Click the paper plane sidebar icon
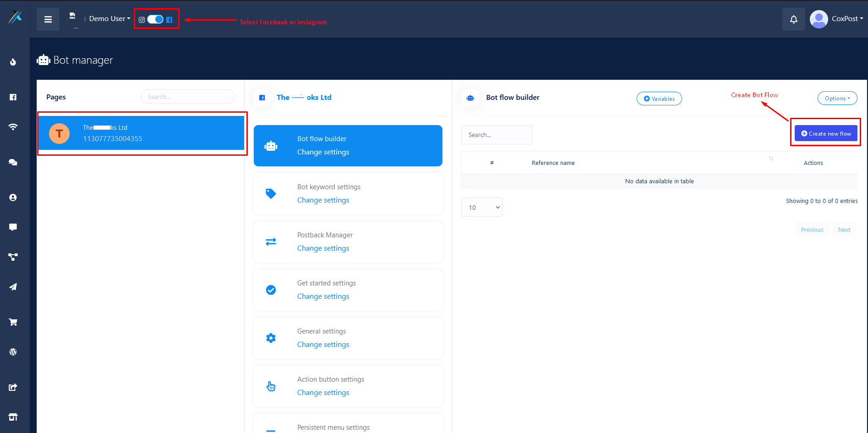The image size is (868, 433). tap(13, 287)
